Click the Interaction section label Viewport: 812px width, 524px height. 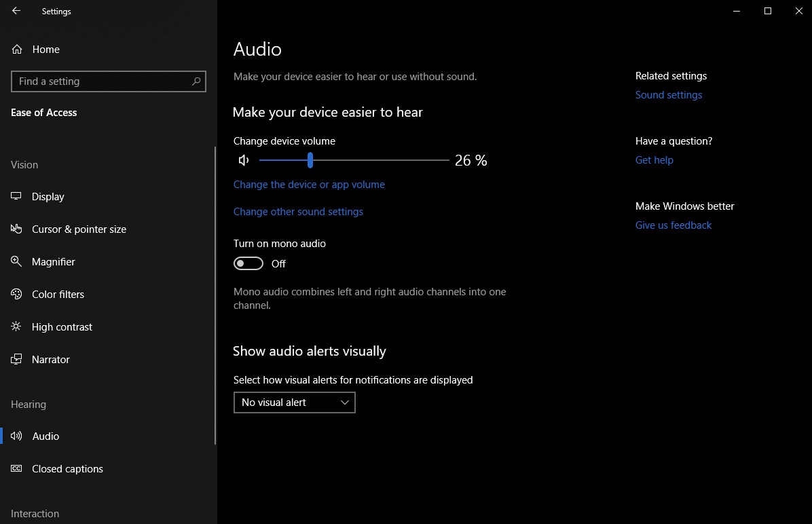35,514
